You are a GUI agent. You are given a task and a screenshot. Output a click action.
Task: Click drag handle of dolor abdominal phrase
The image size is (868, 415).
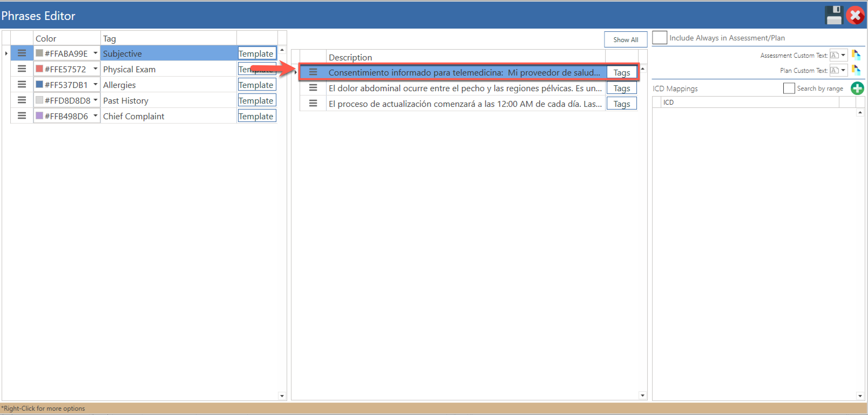point(313,88)
